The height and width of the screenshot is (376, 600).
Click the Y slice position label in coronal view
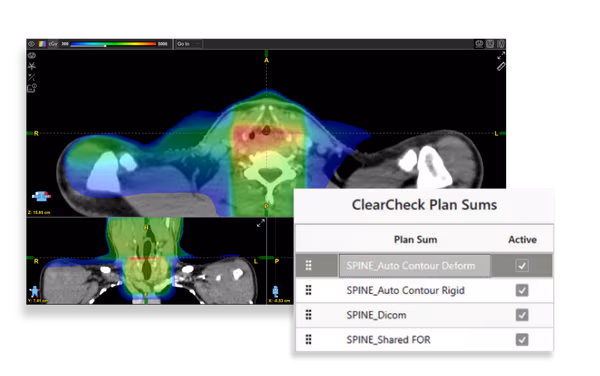(38, 301)
